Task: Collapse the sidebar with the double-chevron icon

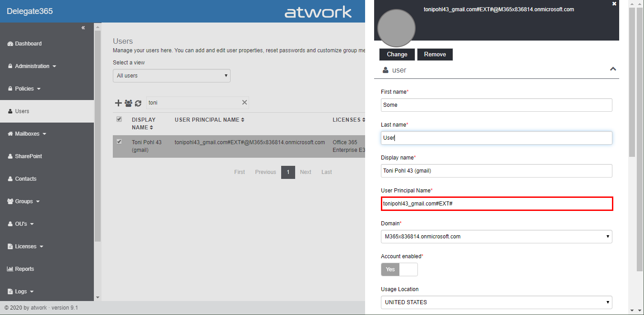Action: tap(83, 28)
